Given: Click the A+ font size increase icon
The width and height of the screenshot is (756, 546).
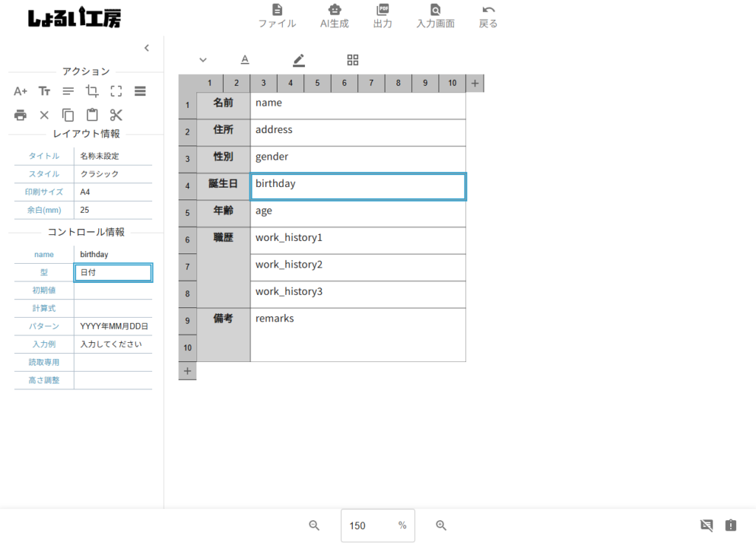Looking at the screenshot, I should [x=21, y=91].
